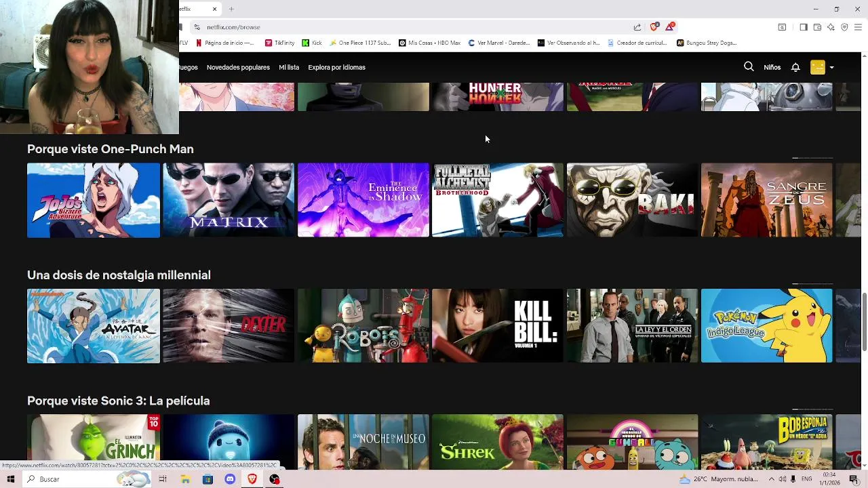Open Mis Cosas HBO Max bookmark

click(430, 43)
